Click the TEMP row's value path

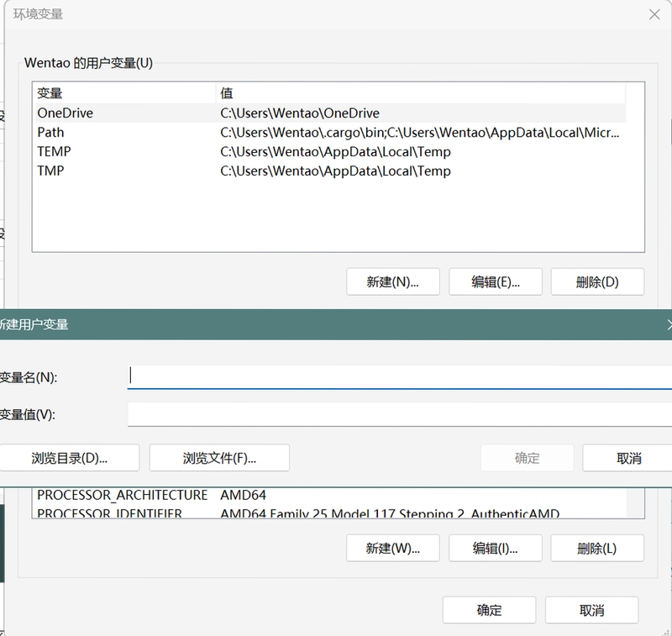tap(335, 152)
